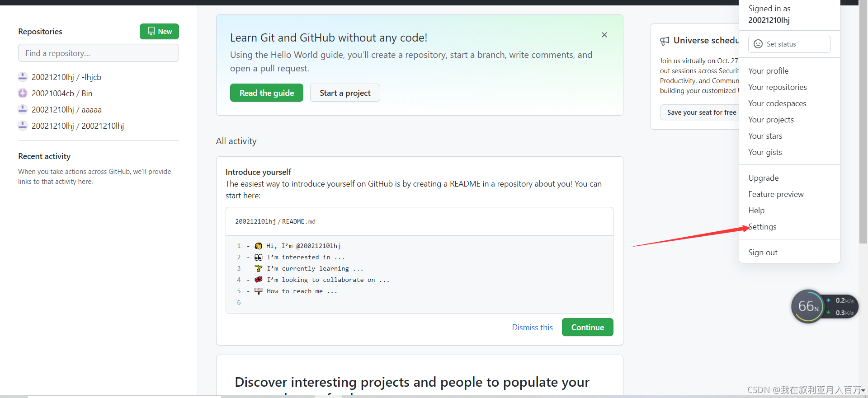Click the username 20021210lhj in Signed in as
The height and width of the screenshot is (398, 868).
point(769,20)
